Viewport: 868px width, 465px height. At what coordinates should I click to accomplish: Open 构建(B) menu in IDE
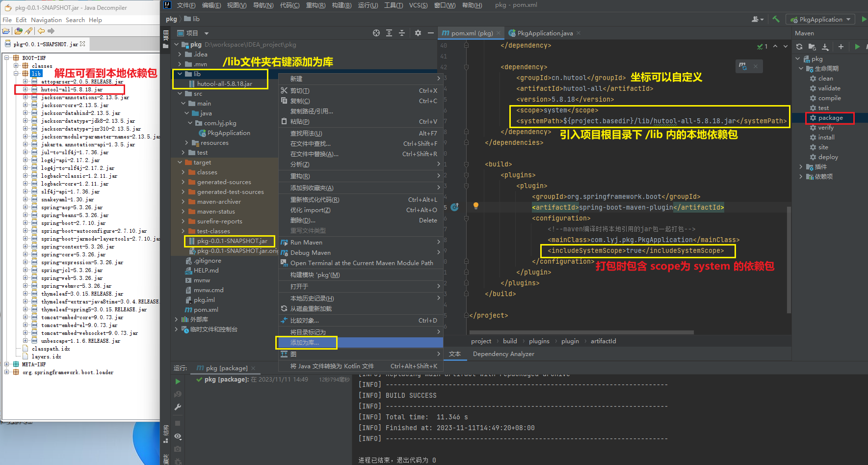pos(342,5)
